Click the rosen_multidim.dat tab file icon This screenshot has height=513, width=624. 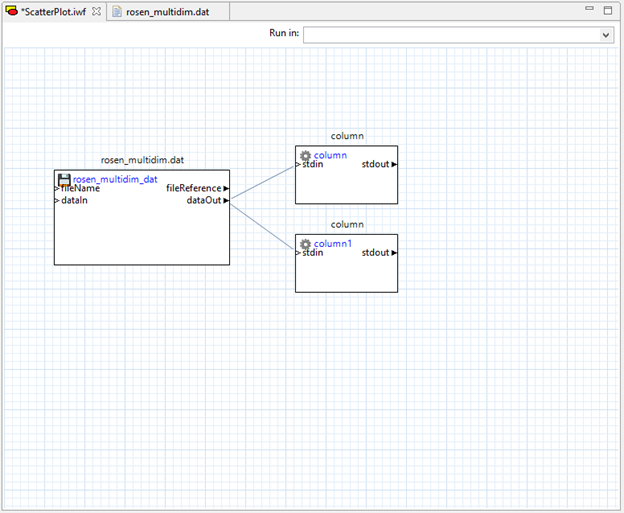pos(118,12)
